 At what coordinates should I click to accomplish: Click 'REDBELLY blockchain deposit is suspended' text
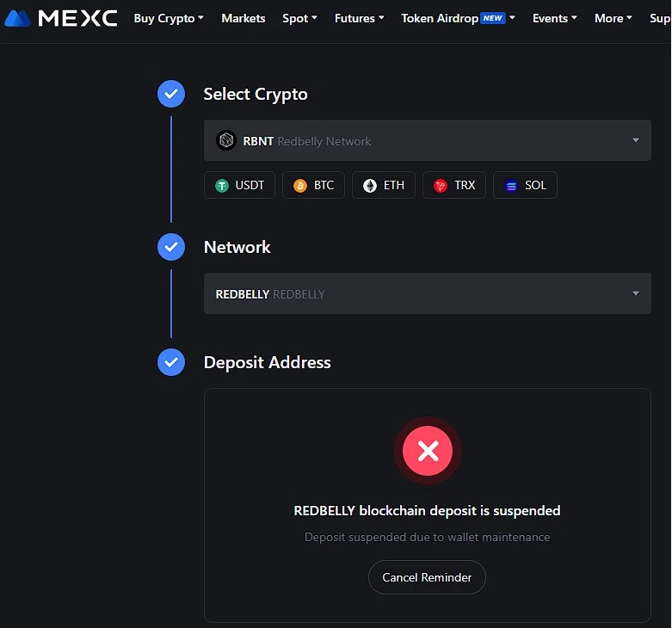coord(427,511)
